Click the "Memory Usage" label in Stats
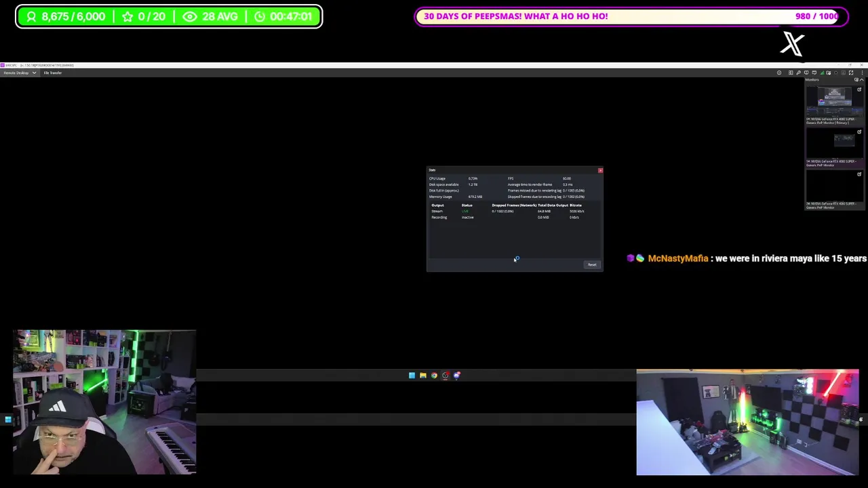This screenshot has height=488, width=868. 440,197
